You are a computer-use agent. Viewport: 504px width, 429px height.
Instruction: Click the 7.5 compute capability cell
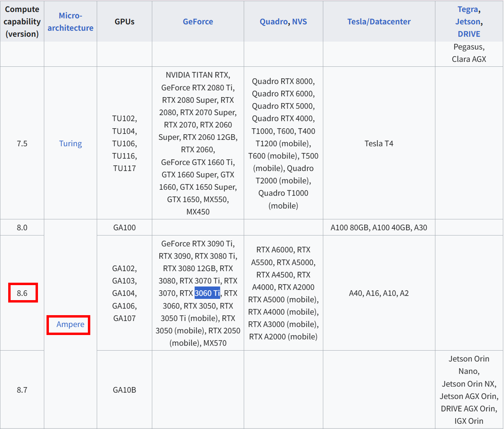coord(22,143)
